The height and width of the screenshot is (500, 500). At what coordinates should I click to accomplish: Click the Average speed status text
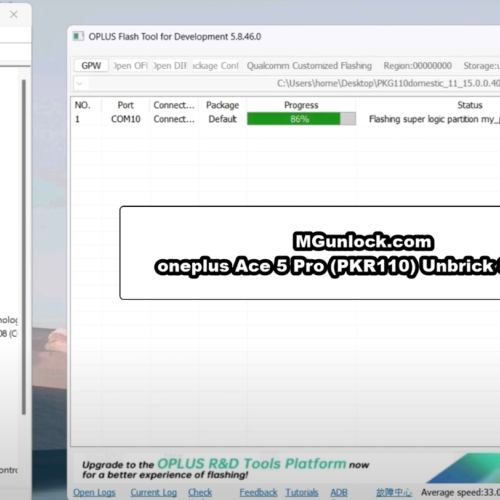pos(460,492)
